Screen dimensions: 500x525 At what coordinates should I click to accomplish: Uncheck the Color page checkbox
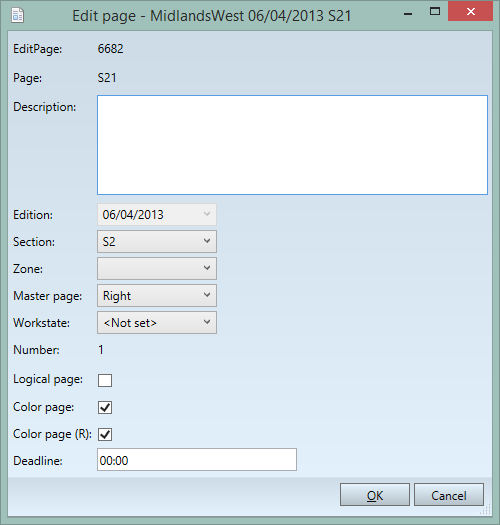click(x=105, y=407)
